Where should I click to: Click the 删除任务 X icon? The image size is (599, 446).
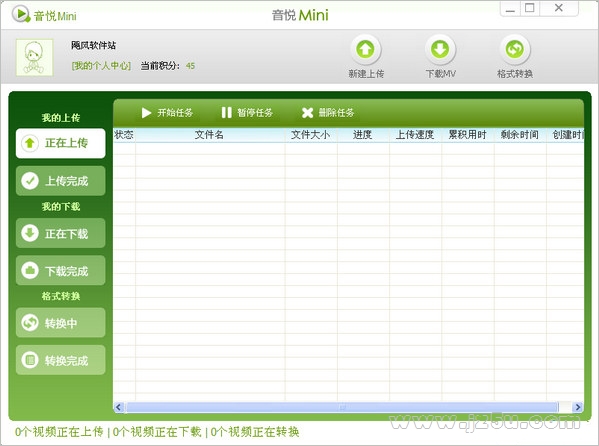[x=307, y=113]
